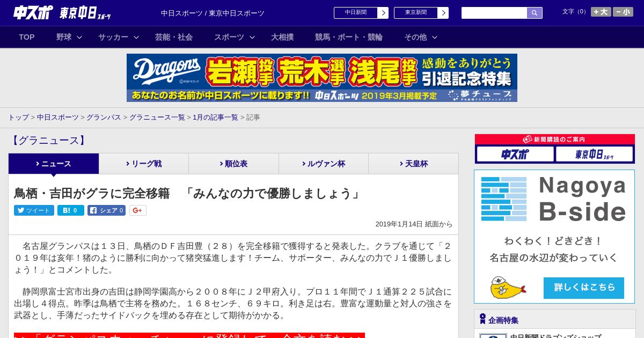This screenshot has height=338, width=644.
Task: Increase text size with +大 button
Action: point(601,12)
